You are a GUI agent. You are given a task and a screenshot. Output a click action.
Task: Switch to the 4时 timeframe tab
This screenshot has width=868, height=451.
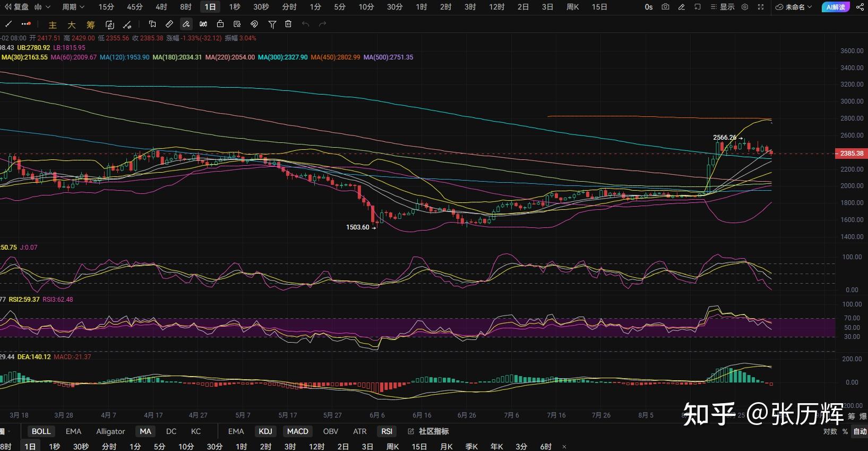coord(161,7)
